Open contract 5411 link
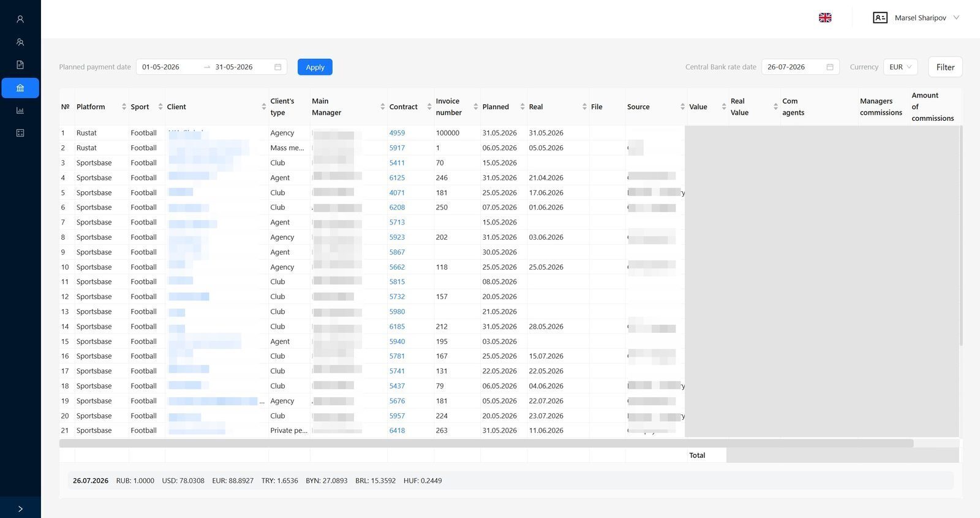Image resolution: width=980 pixels, height=518 pixels. [397, 163]
